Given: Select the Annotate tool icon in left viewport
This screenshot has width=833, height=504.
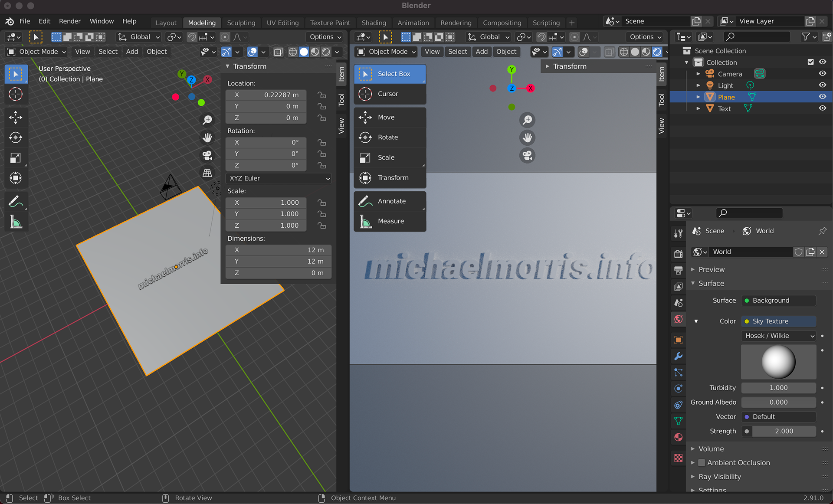Looking at the screenshot, I should click(16, 201).
